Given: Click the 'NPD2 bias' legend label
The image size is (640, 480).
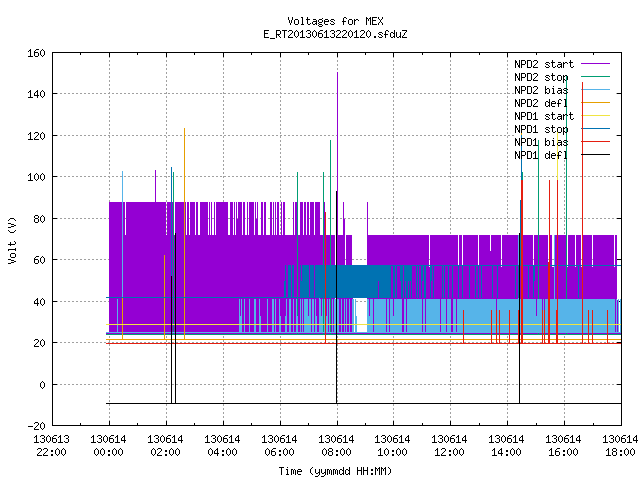Looking at the screenshot, I should (x=541, y=90).
